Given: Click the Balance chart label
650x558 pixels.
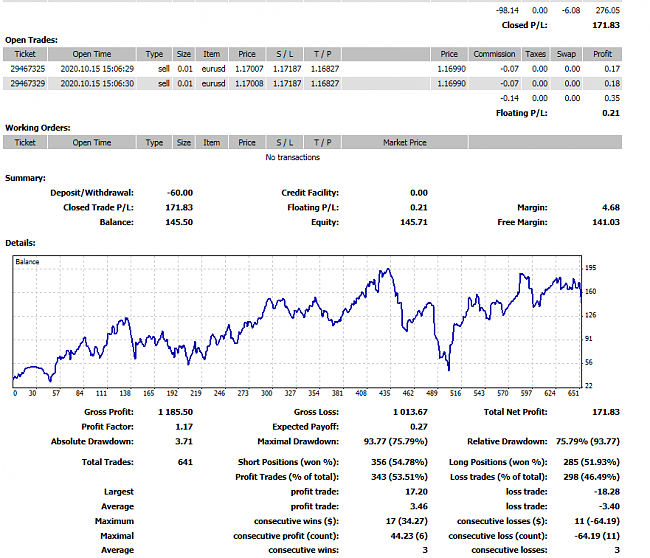Looking at the screenshot, I should pos(27,262).
